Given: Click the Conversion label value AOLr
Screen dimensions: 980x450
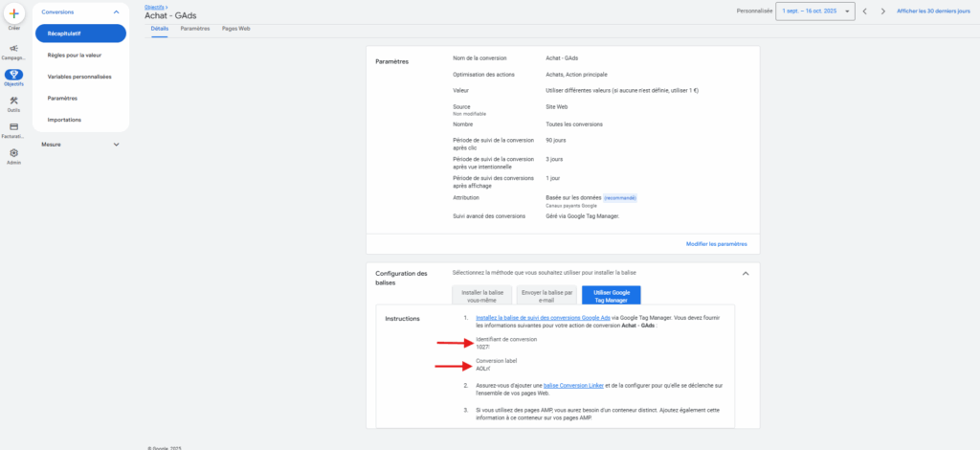Looking at the screenshot, I should 482,369.
